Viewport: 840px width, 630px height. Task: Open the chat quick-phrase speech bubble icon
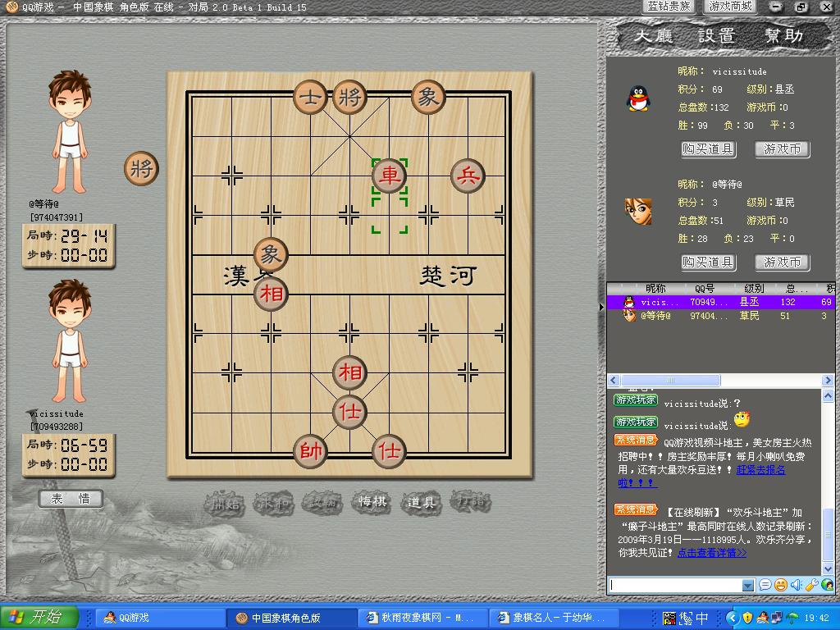click(x=765, y=585)
